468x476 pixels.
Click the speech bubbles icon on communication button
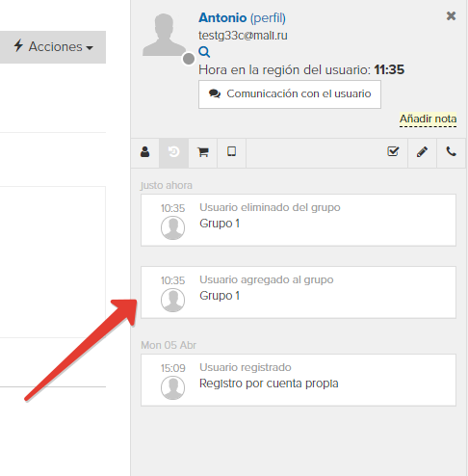215,93
